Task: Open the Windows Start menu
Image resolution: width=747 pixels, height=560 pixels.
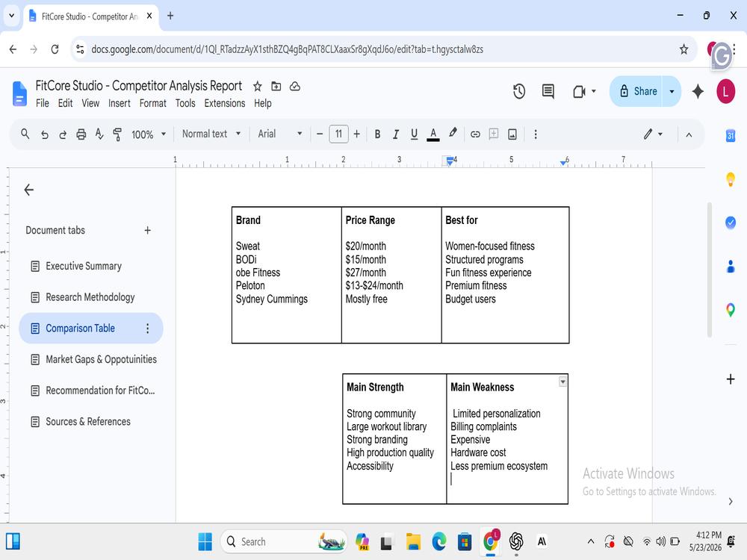Action: [205, 541]
